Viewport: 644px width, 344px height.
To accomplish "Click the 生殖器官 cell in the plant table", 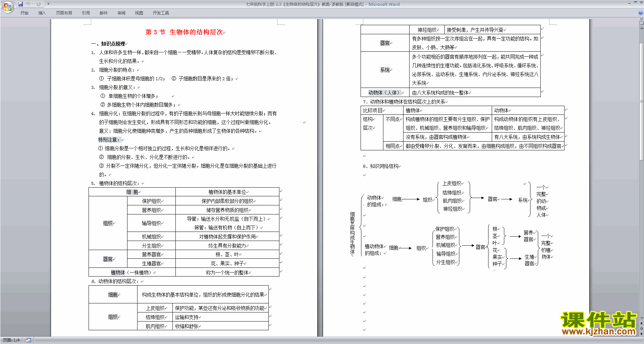I will click(151, 263).
